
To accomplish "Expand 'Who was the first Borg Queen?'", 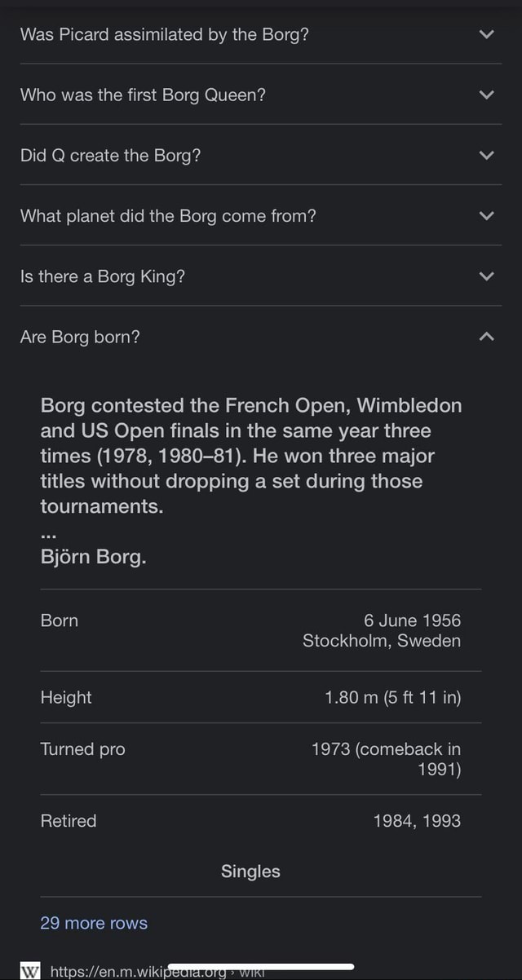I will [x=261, y=95].
